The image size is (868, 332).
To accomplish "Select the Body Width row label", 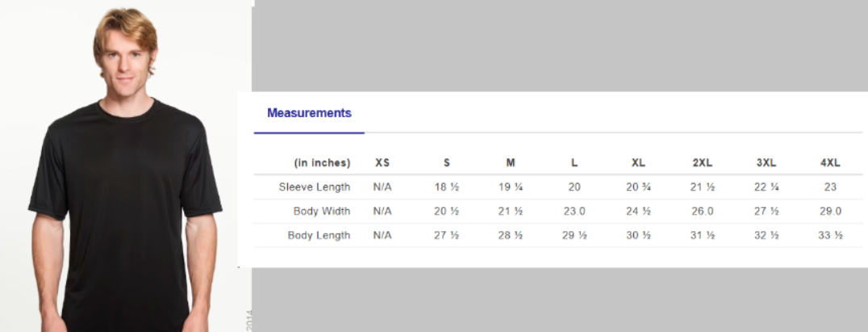I will pos(321,211).
